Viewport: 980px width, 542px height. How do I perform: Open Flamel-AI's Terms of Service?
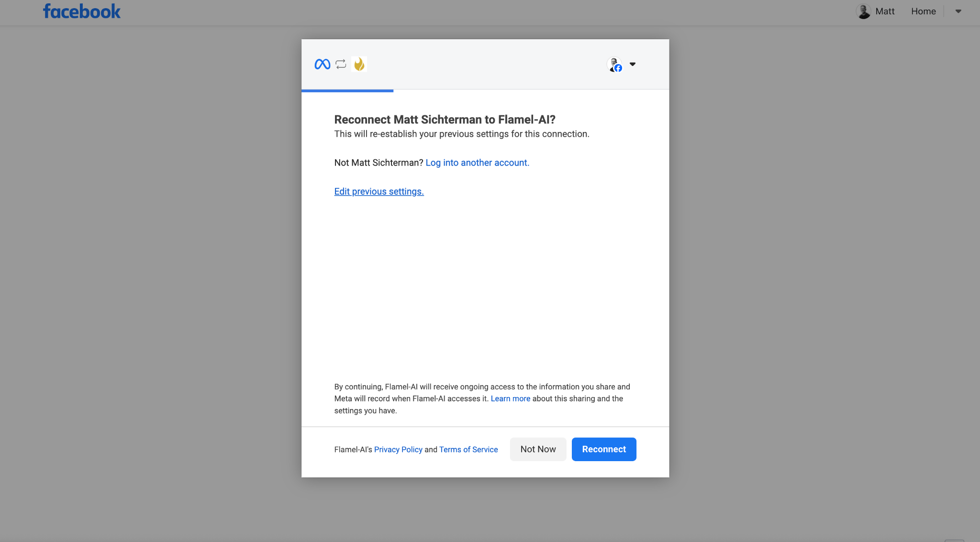click(x=468, y=449)
